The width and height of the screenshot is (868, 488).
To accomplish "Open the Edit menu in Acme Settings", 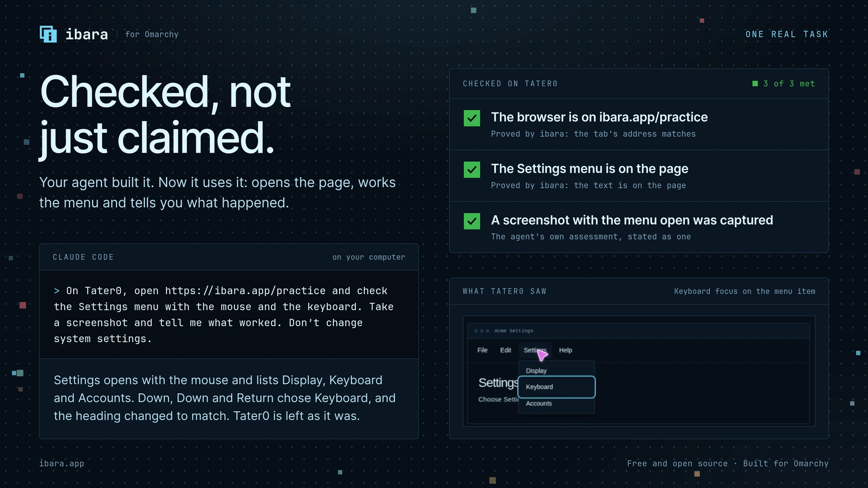I will 505,350.
